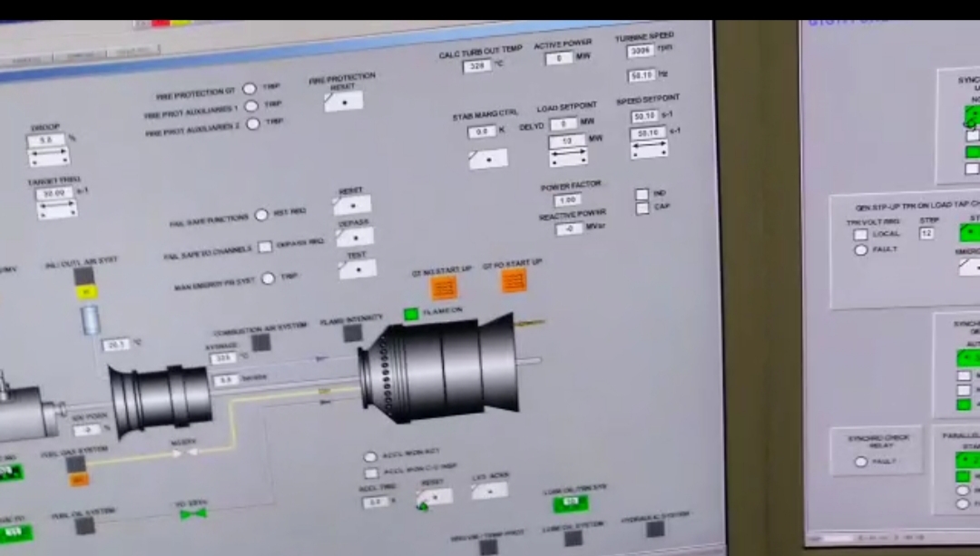
Task: Open the LUBE OIL SYSTEM grey block
Action: click(573, 538)
